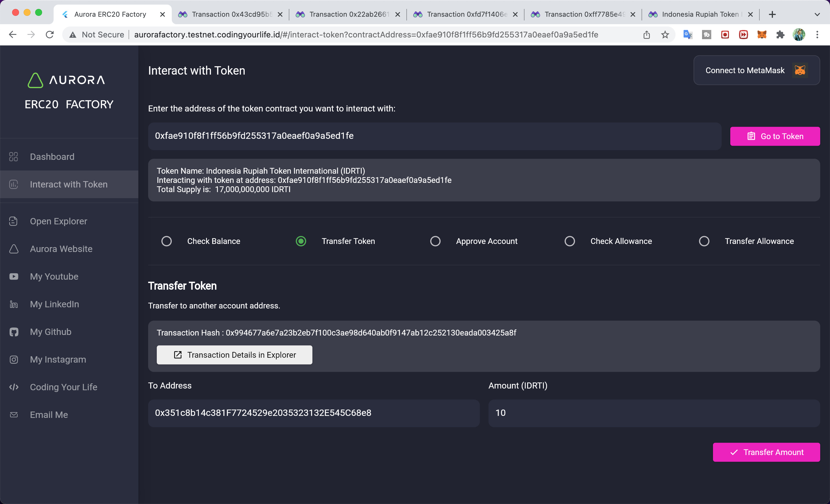Image resolution: width=830 pixels, height=504 pixels.
Task: Choose the Transfer Allowance radio button
Action: coord(704,241)
